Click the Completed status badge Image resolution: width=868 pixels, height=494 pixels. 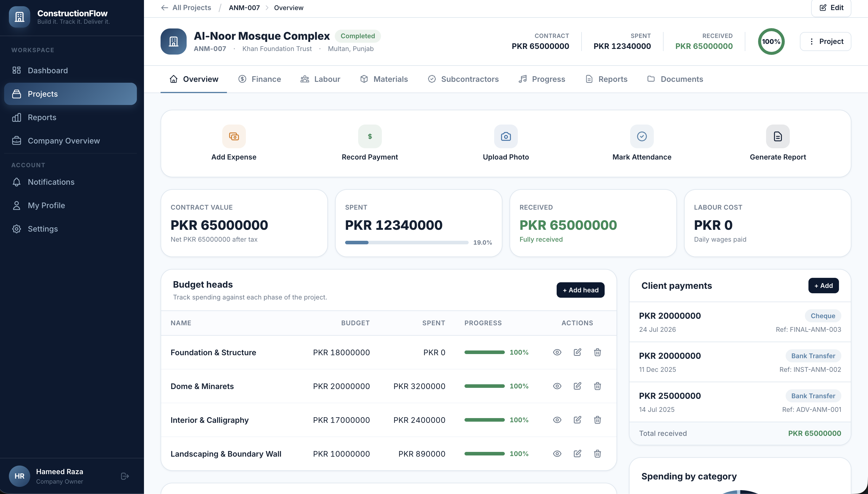tap(358, 36)
